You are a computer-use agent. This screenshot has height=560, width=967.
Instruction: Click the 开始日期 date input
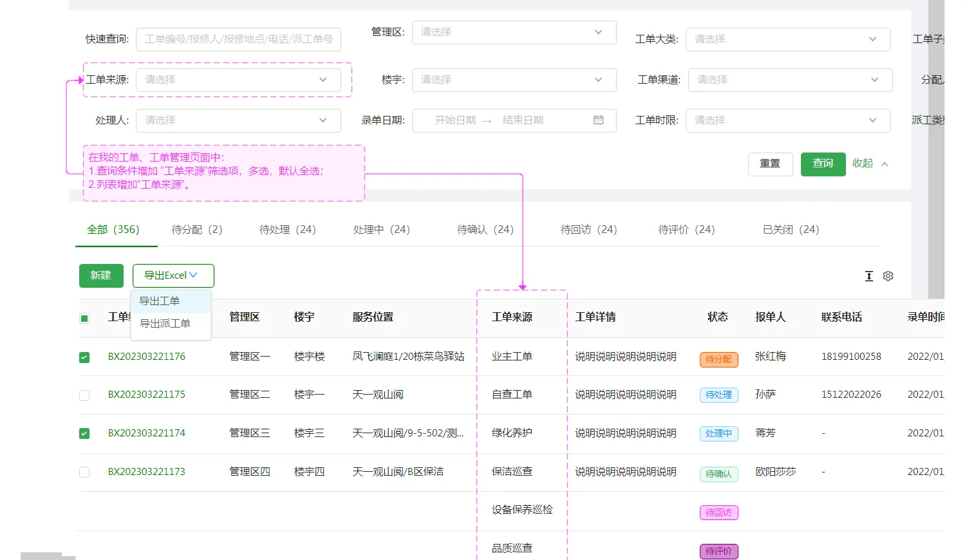[x=455, y=120]
